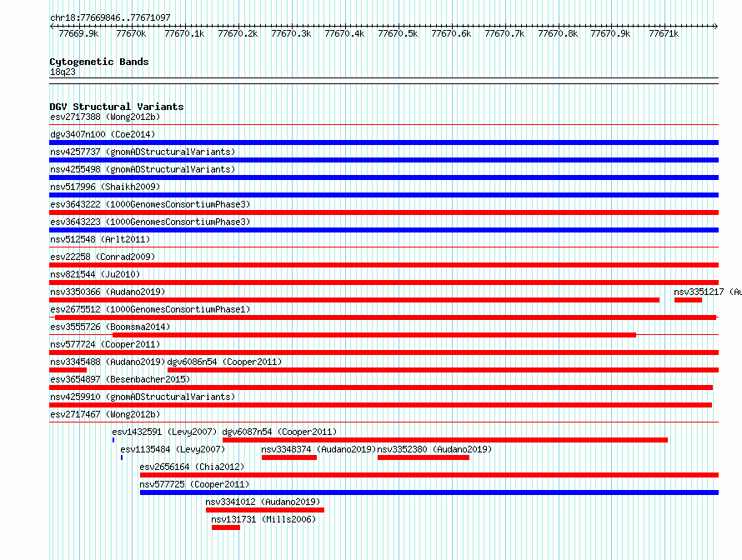742x560 pixels.
Task: Click the esv2717388 (Wong2012b) variant label
Action: 105,117
